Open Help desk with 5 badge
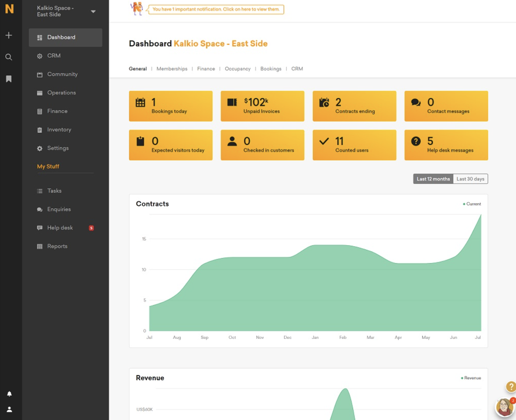The image size is (516, 420). tap(60, 227)
